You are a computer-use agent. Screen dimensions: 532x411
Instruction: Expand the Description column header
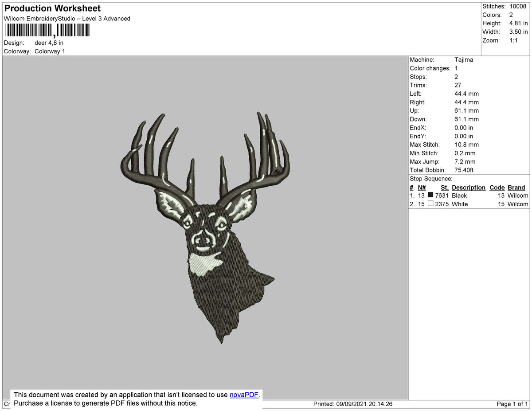(469, 187)
